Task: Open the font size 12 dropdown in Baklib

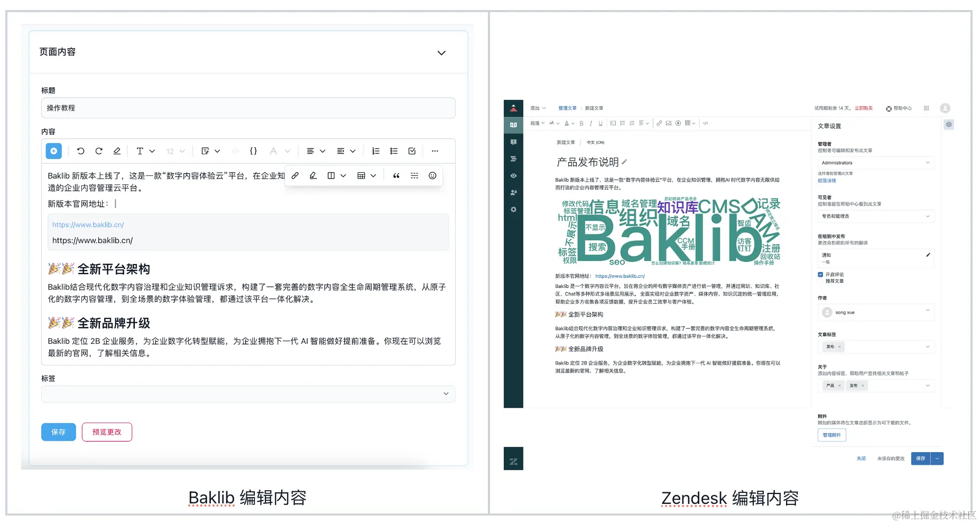Action: [x=175, y=152]
